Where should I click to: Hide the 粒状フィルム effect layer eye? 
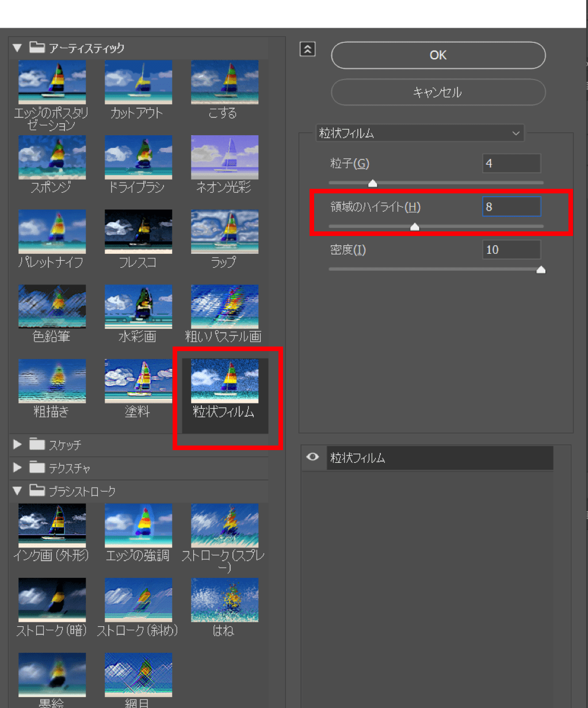[x=313, y=457]
